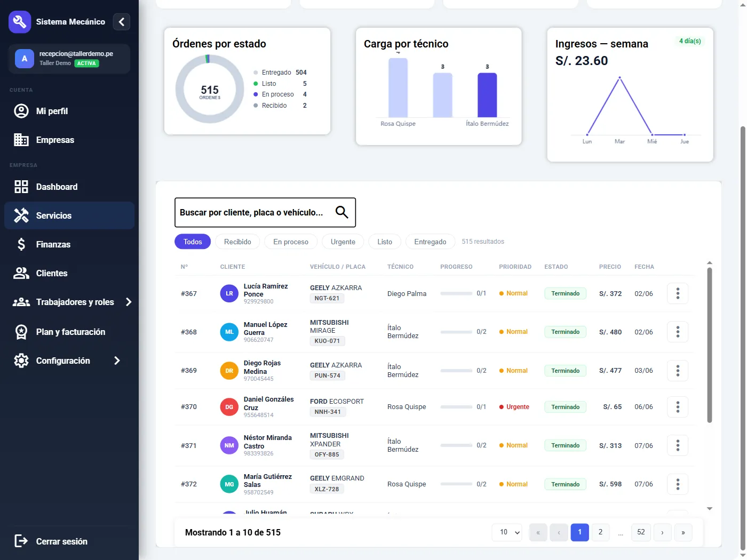
Task: Collapse the sidebar with the chevron button
Action: [122, 22]
